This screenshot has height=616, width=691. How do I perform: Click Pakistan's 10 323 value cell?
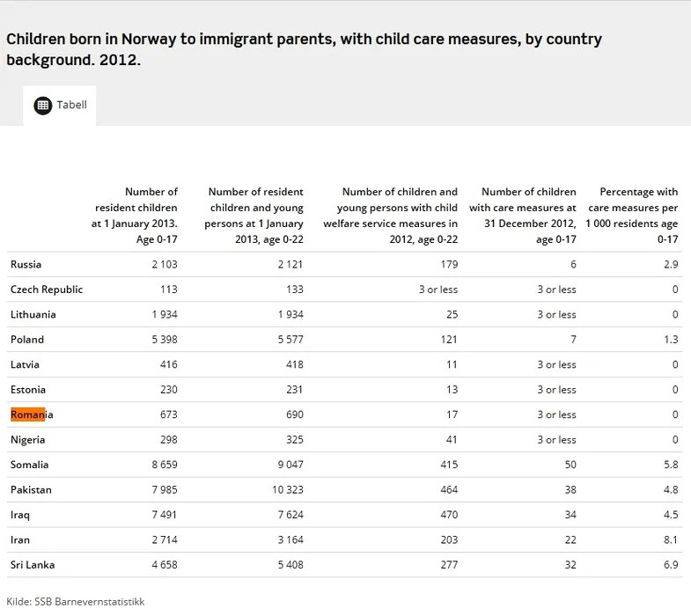pyautogui.click(x=285, y=489)
